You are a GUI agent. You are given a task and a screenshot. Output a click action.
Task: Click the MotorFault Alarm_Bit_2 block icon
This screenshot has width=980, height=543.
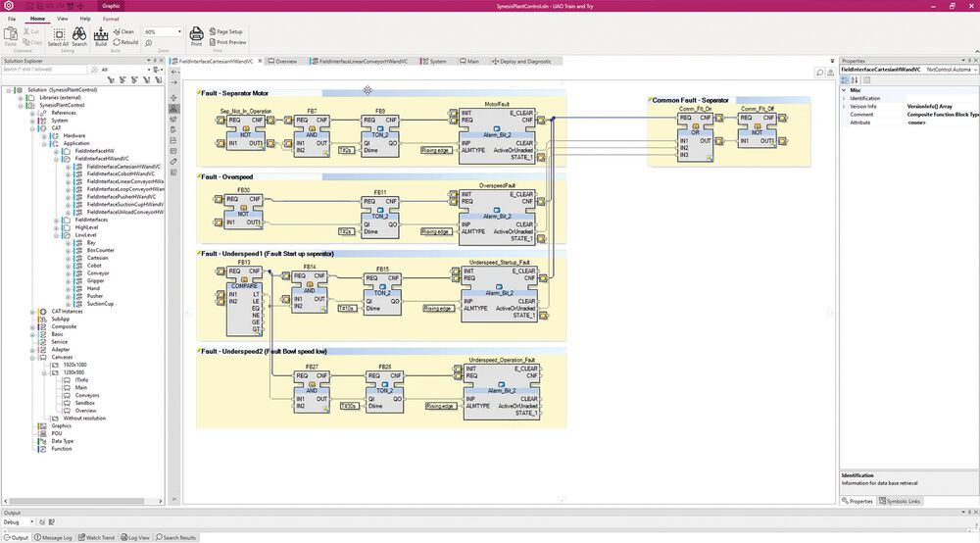(x=497, y=128)
